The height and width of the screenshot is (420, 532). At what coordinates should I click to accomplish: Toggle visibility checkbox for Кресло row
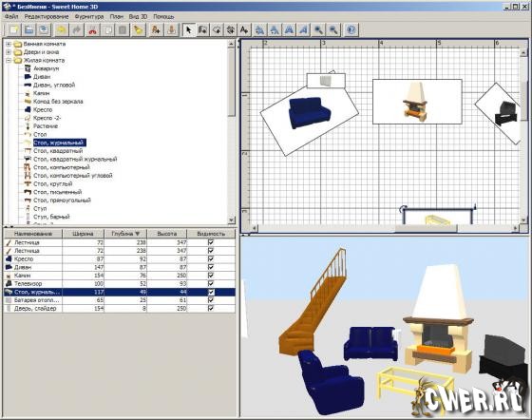pyautogui.click(x=211, y=258)
